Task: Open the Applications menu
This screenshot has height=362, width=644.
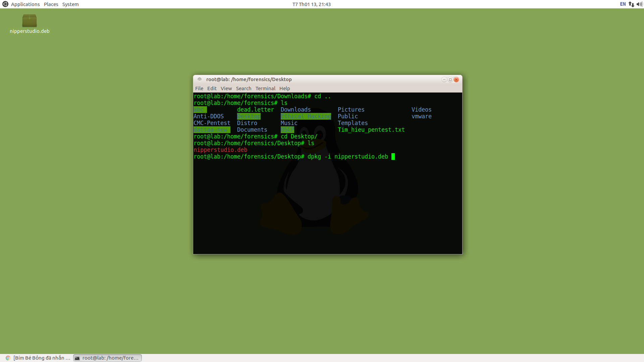Action: tap(25, 4)
